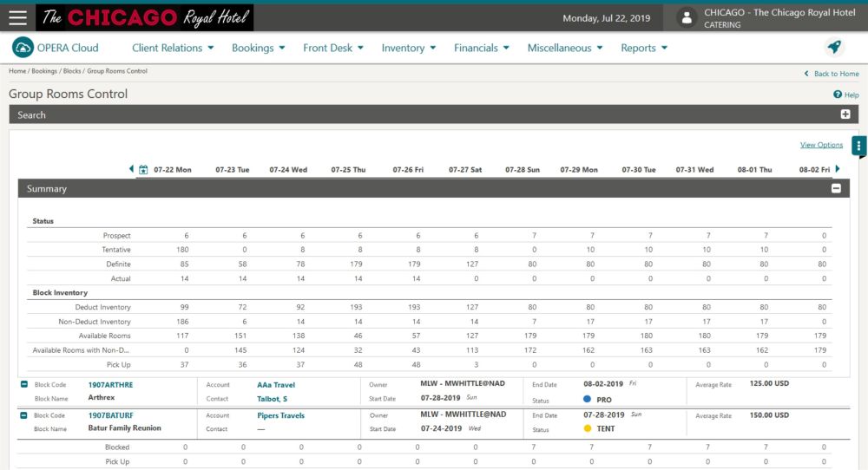Click the Batur Family Reunion block name
Viewport: 868px width, 470px height.
point(124,428)
